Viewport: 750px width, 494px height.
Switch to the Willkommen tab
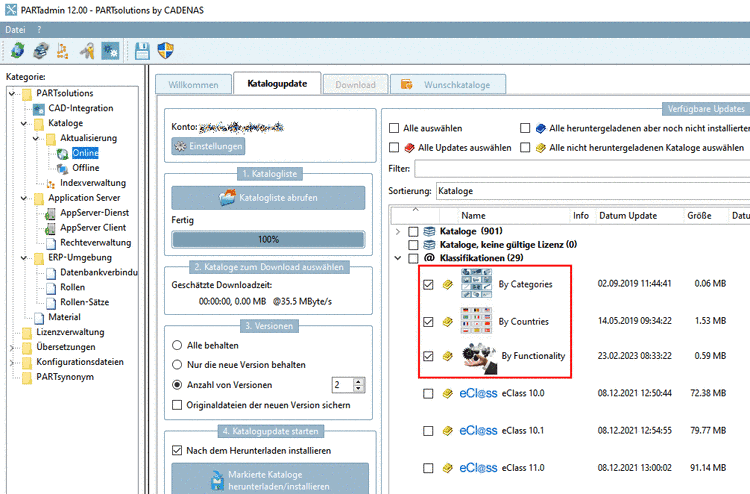193,85
